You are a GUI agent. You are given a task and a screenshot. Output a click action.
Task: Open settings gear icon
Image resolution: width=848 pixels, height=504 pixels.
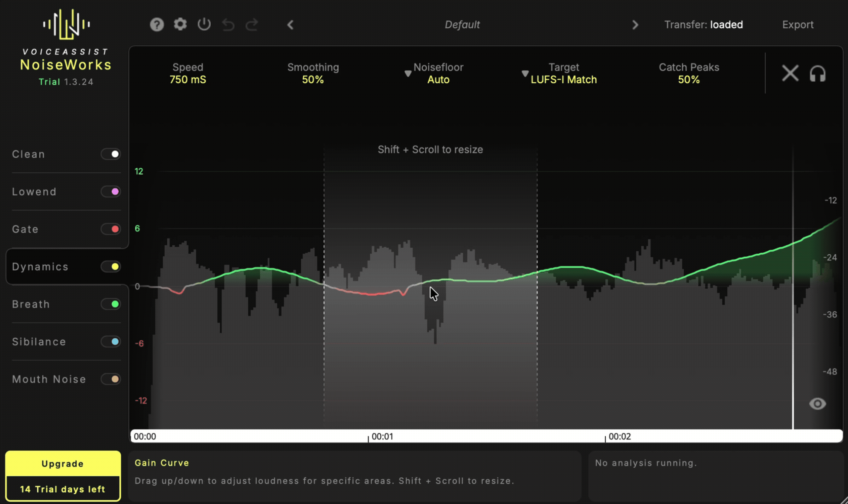click(180, 24)
